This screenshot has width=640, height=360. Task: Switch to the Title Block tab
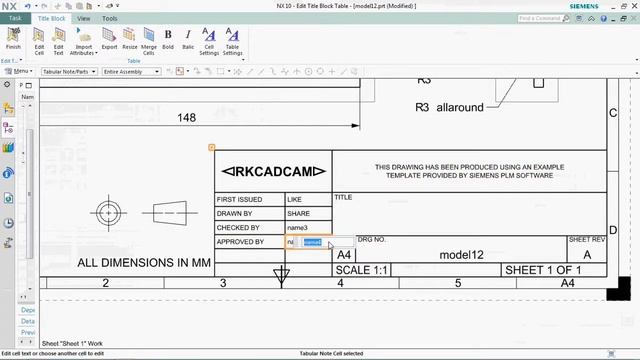51,18
